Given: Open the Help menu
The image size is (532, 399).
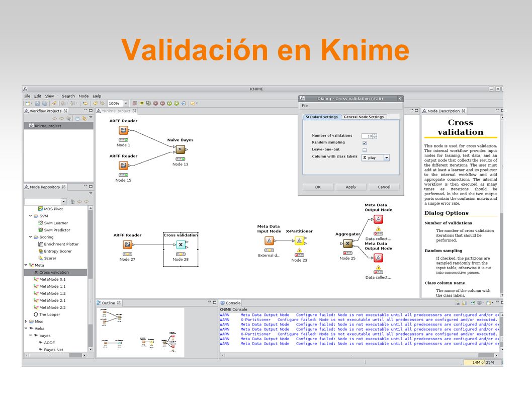Looking at the screenshot, I should (97, 96).
